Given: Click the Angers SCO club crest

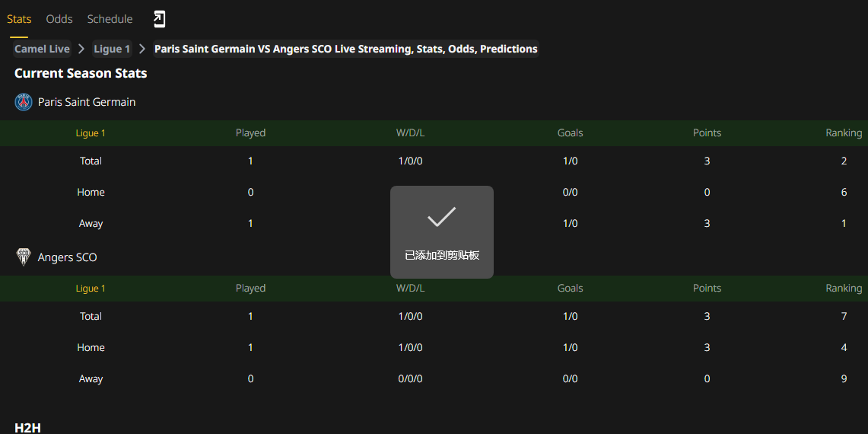Looking at the screenshot, I should click(x=24, y=257).
